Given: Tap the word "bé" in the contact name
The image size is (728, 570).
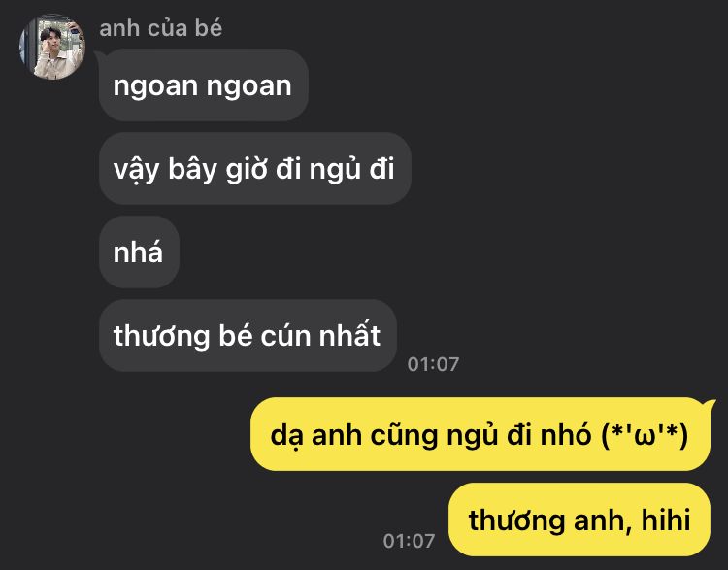Looking at the screenshot, I should coord(209,28).
